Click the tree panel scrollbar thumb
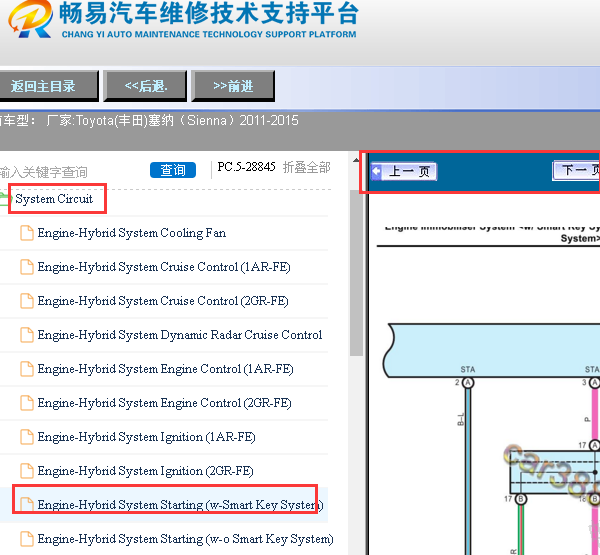Image resolution: width=600 pixels, height=555 pixels. 356,273
